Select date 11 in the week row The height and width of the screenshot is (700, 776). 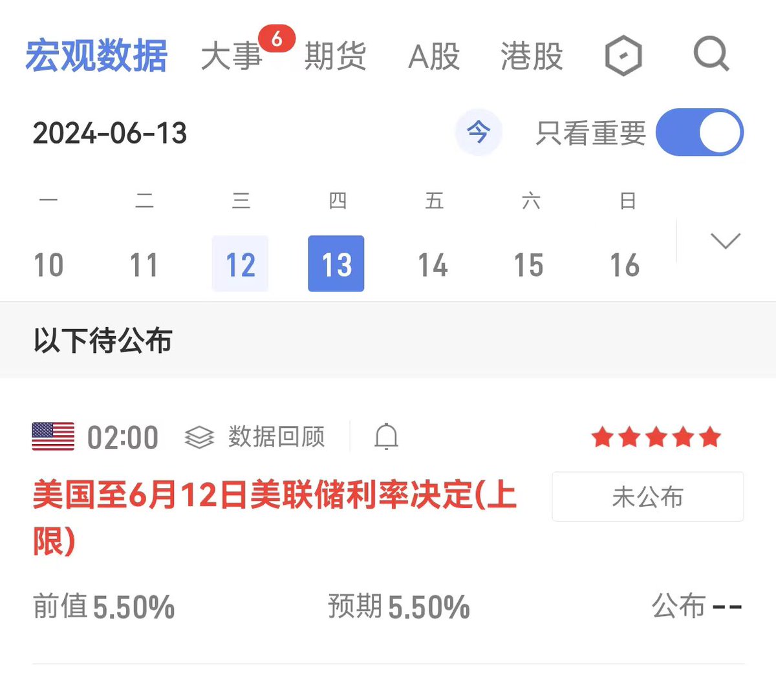(x=144, y=265)
